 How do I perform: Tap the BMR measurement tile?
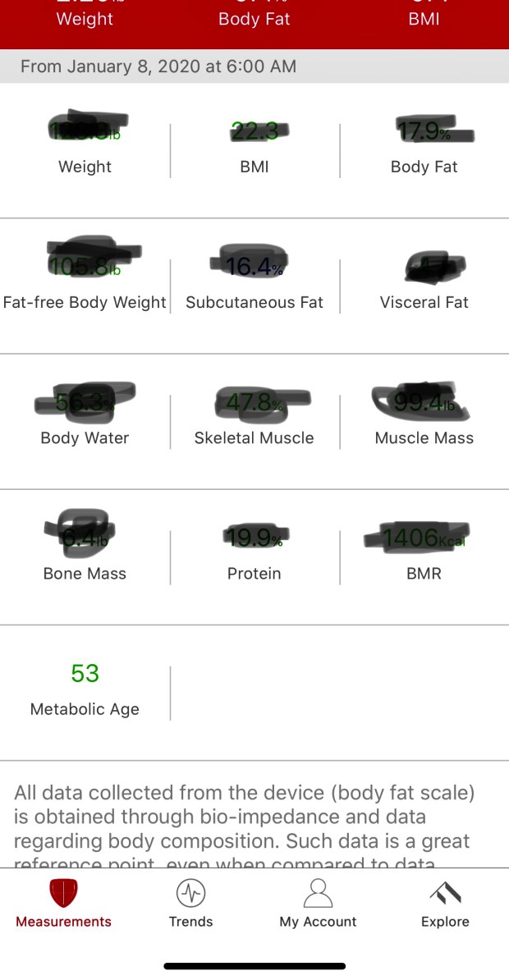click(424, 556)
